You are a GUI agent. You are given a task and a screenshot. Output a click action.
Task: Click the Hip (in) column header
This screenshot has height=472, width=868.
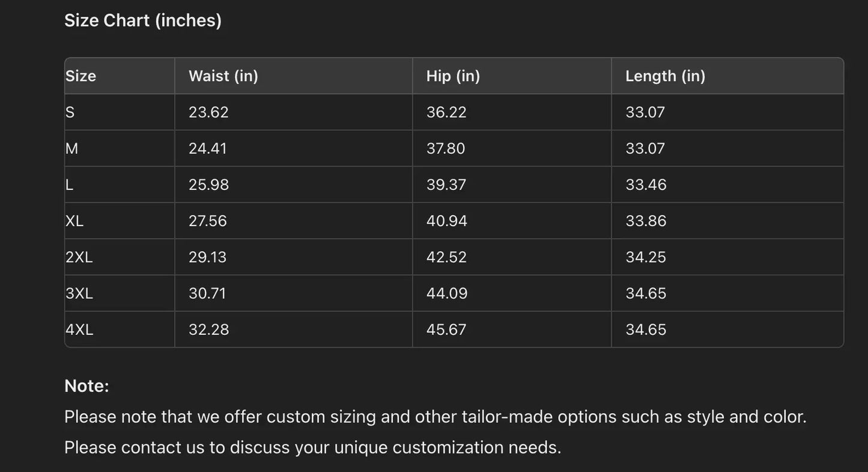click(453, 76)
